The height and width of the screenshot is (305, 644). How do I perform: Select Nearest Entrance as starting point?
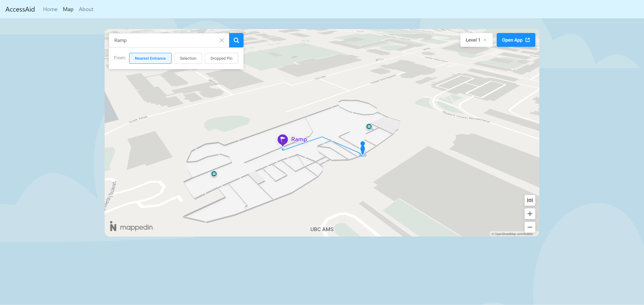(x=150, y=58)
